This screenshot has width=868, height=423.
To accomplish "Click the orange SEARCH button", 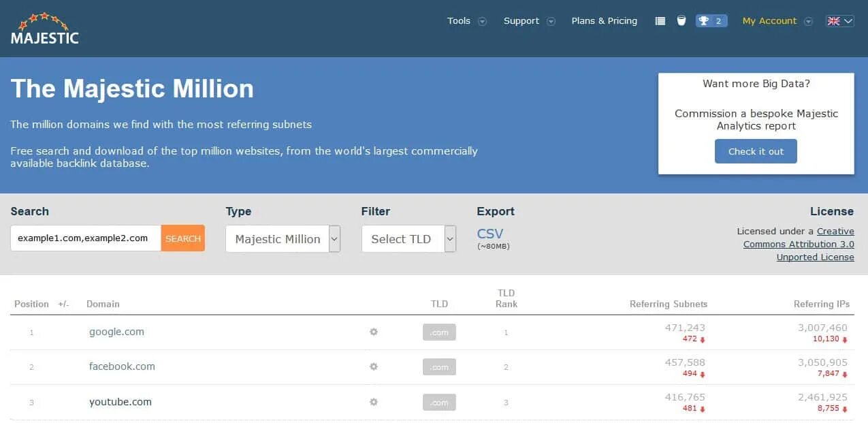I will tap(183, 238).
